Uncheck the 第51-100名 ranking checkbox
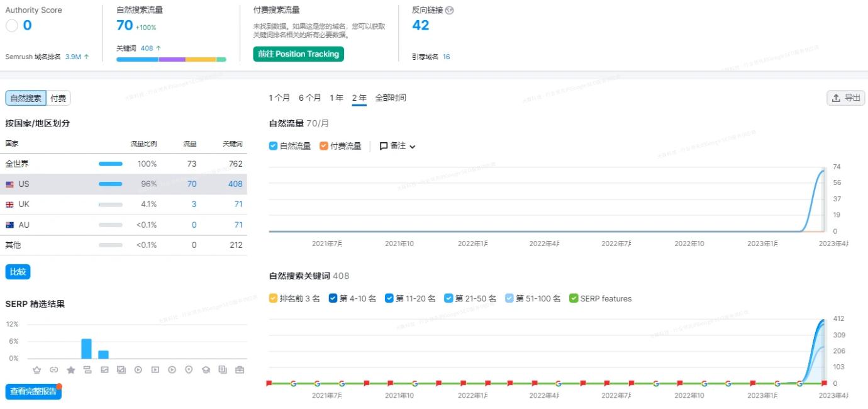The width and height of the screenshot is (868, 409). coord(510,298)
